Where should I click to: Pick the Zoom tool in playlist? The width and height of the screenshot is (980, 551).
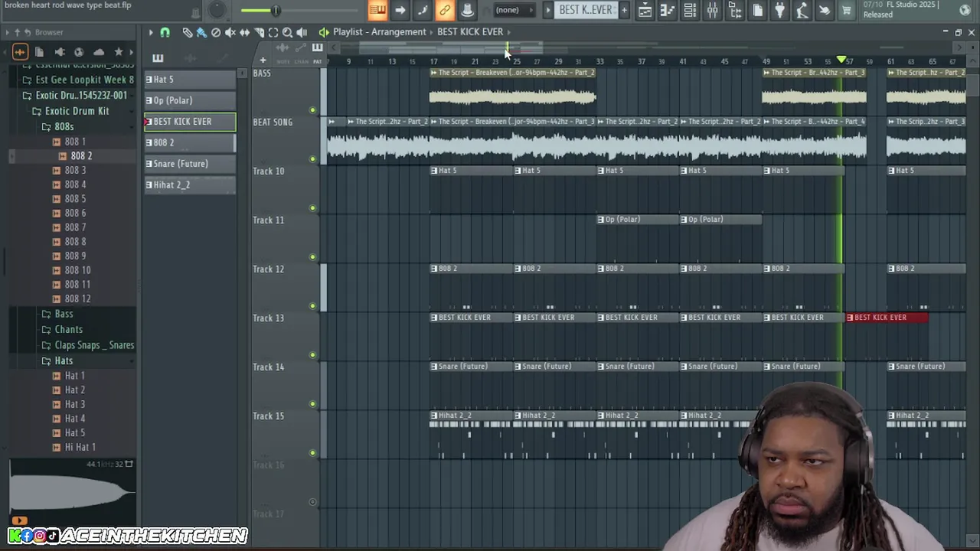click(x=288, y=32)
